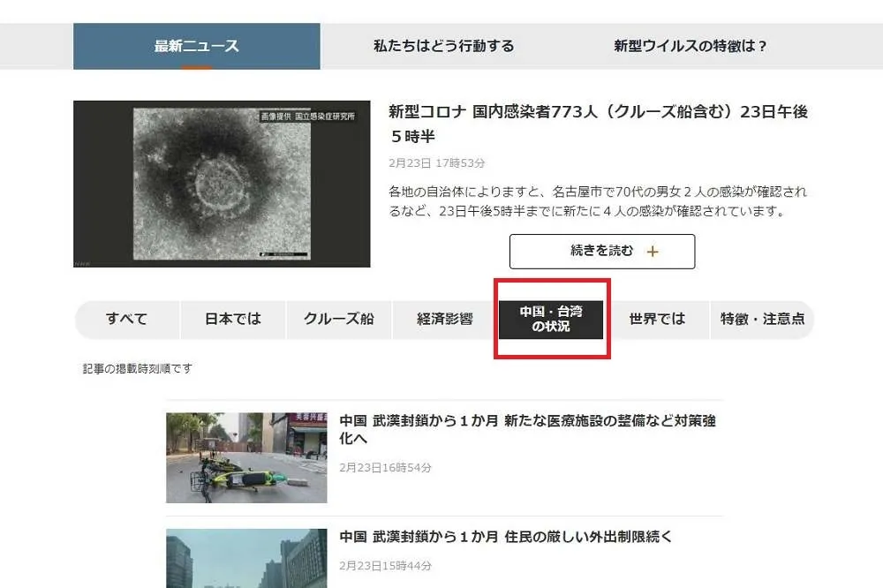Viewport: 883px width, 588px height.
Task: Open the 最新ニュース tab
Action: [197, 46]
